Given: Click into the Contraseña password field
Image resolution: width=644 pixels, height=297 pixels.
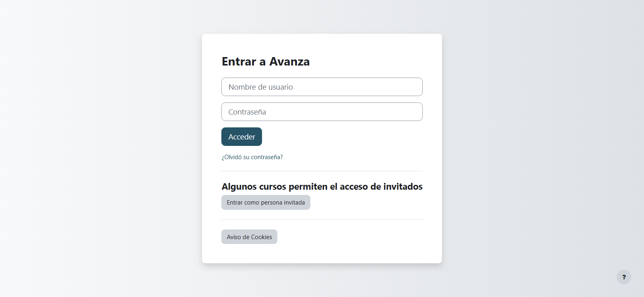Looking at the screenshot, I should tap(322, 112).
